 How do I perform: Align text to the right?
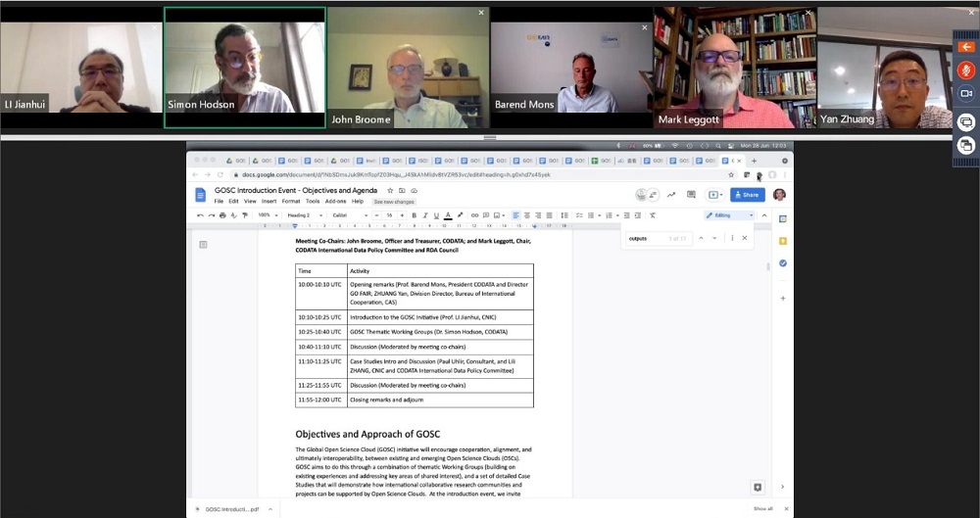coord(537,215)
